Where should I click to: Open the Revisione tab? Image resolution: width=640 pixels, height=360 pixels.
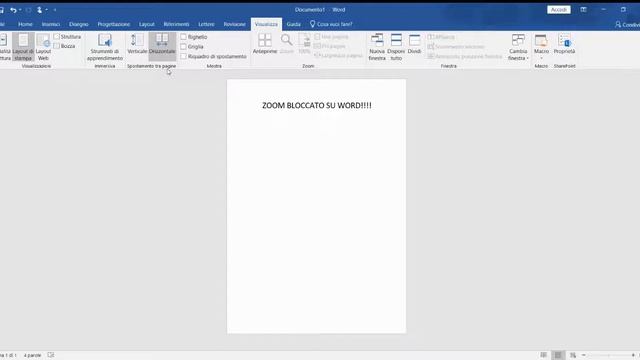point(234,24)
